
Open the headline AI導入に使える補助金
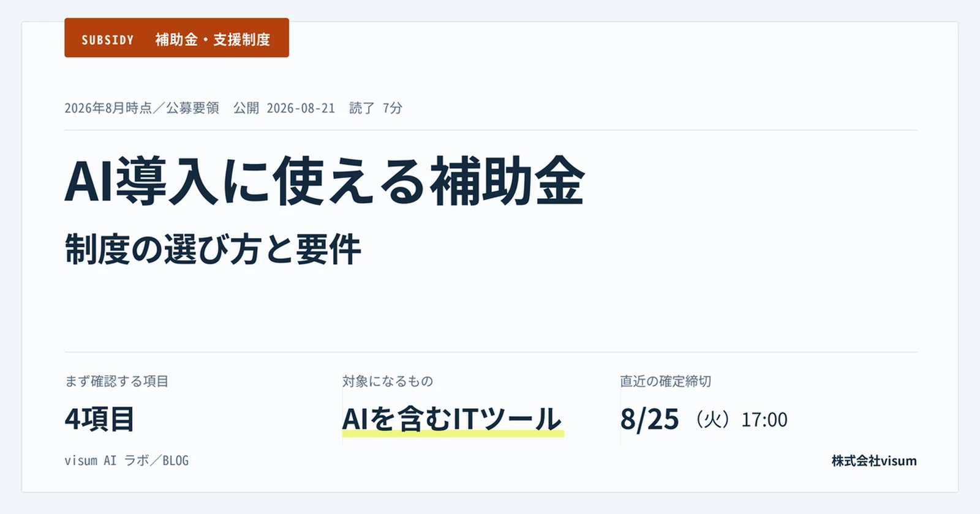325,181
